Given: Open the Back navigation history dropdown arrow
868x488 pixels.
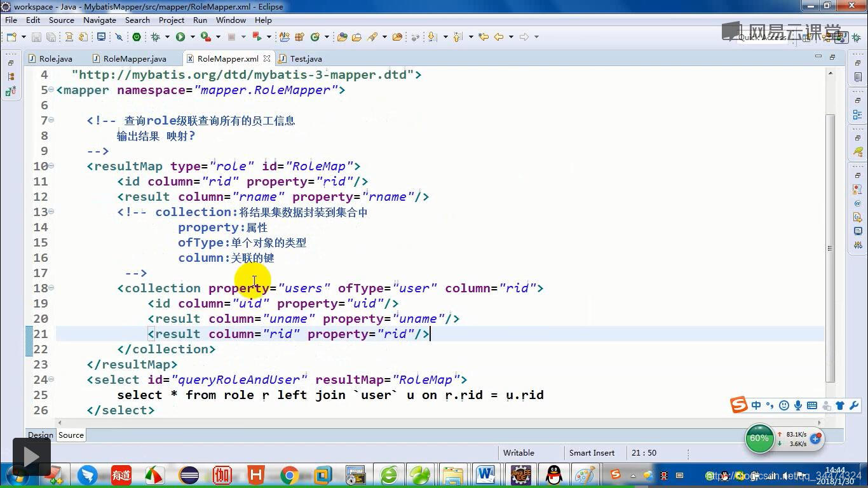Looking at the screenshot, I should point(511,37).
